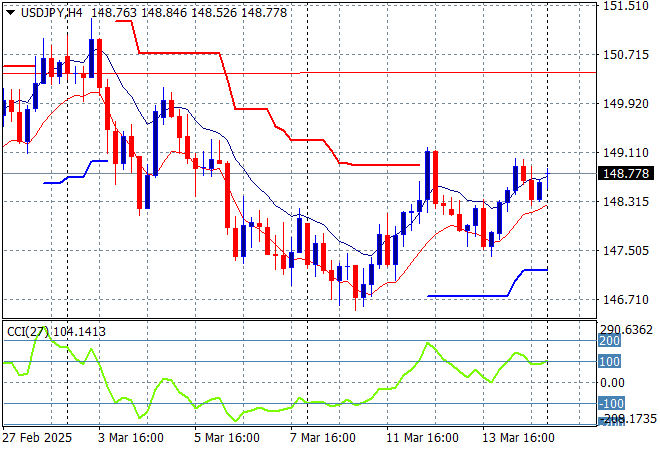Select the gray 148.778 current price tag
The height and width of the screenshot is (450, 660).
(x=627, y=174)
